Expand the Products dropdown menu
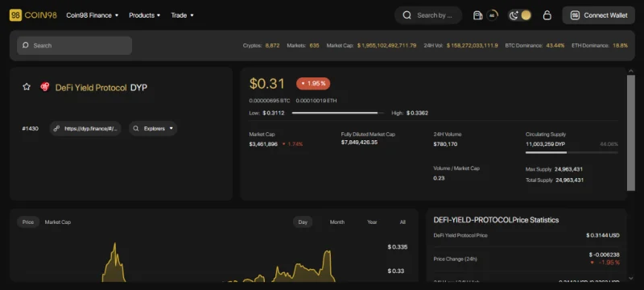 point(145,15)
